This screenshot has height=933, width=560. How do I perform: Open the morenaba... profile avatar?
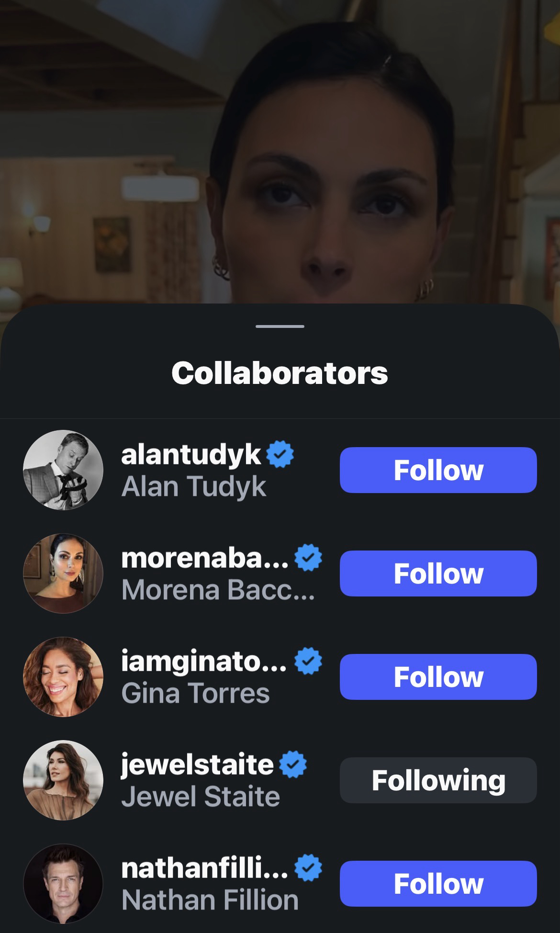pos(63,573)
